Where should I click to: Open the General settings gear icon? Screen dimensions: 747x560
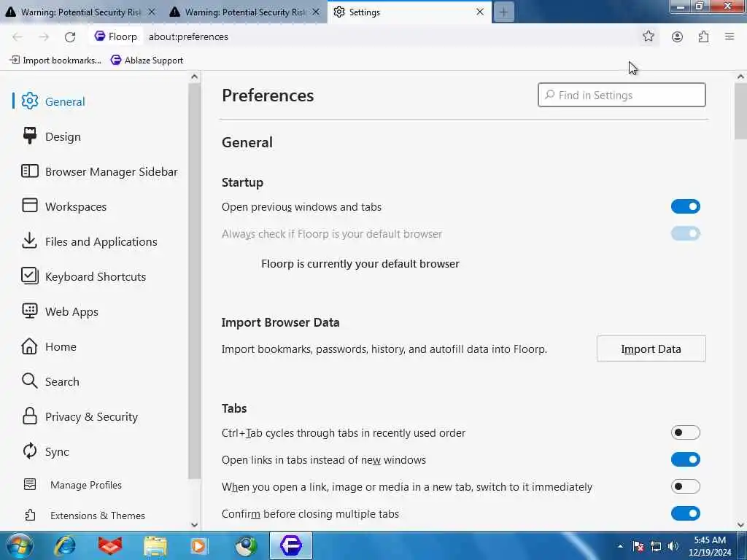coord(29,101)
